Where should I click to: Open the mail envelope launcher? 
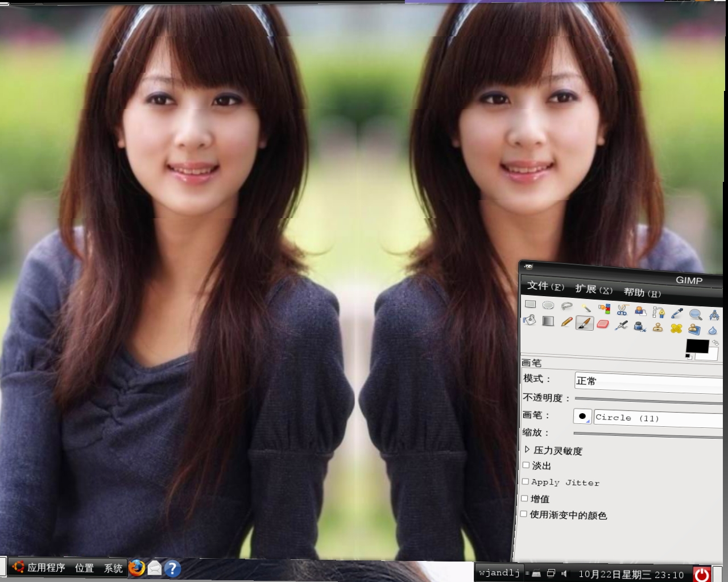coord(155,568)
